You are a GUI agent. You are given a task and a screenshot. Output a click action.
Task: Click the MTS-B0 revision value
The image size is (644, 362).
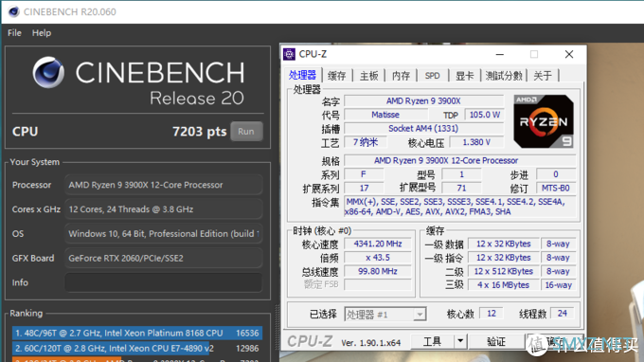pos(555,189)
